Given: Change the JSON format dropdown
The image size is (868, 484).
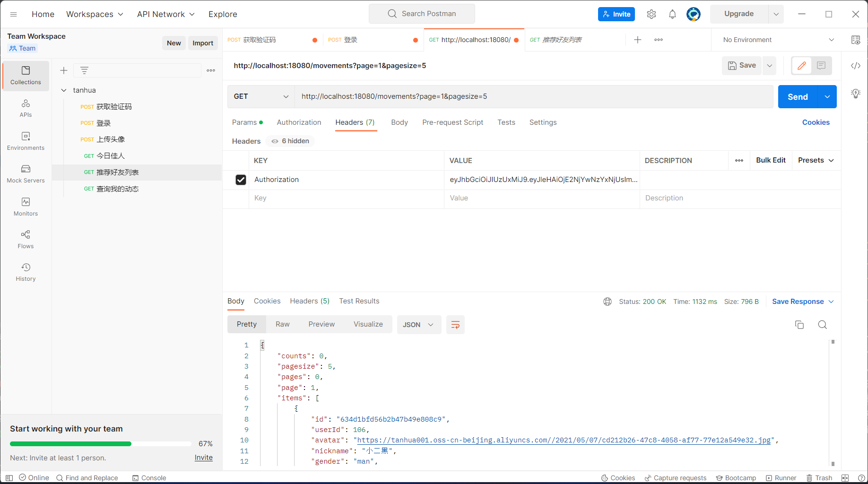Looking at the screenshot, I should 418,325.
